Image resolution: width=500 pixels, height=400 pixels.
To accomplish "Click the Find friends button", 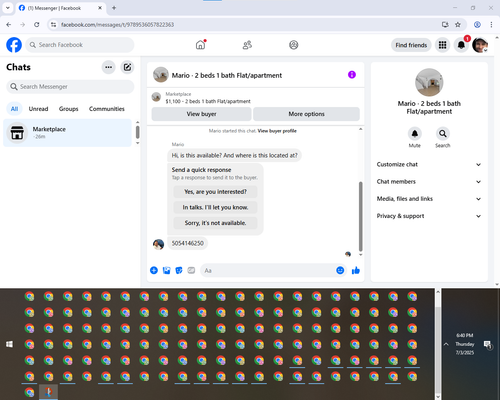I will coord(411,45).
